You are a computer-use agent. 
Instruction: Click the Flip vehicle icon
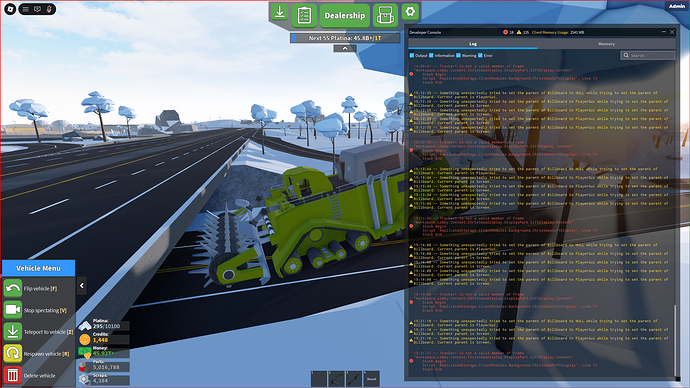click(13, 289)
